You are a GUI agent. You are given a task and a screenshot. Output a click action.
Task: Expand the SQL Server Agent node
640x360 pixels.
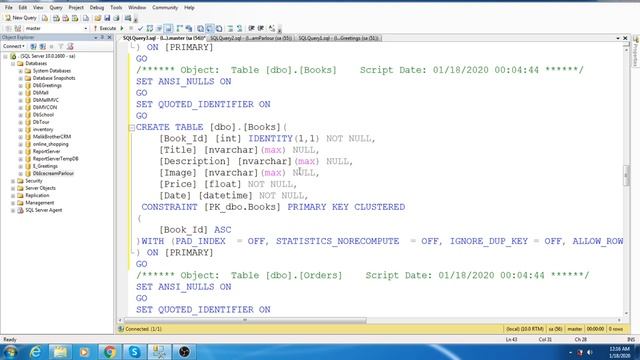coord(13,210)
